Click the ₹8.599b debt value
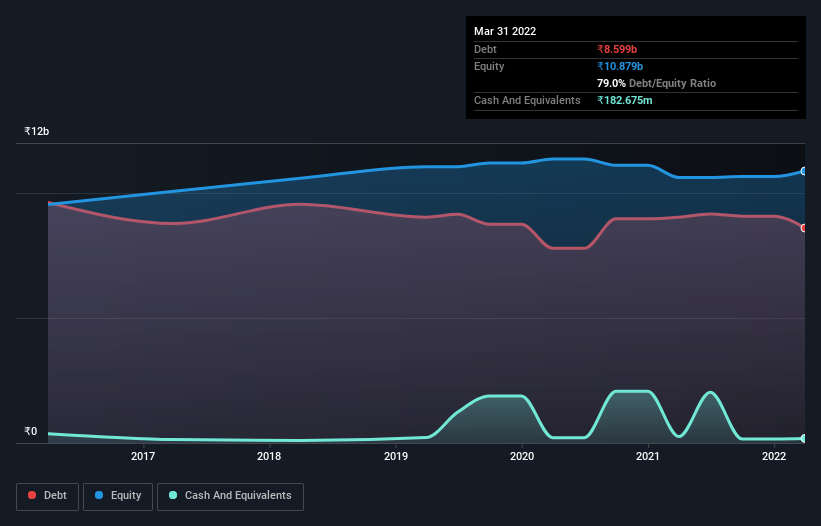 coord(617,49)
